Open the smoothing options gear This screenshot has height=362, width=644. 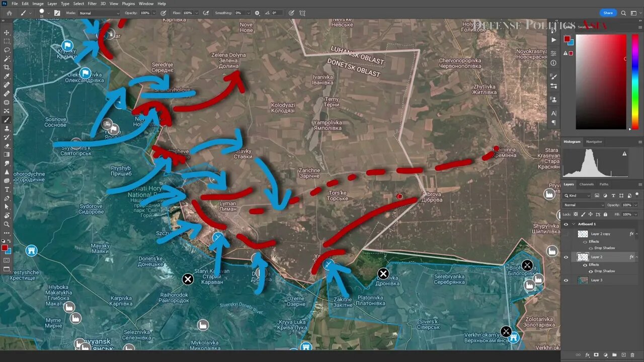[x=257, y=13]
